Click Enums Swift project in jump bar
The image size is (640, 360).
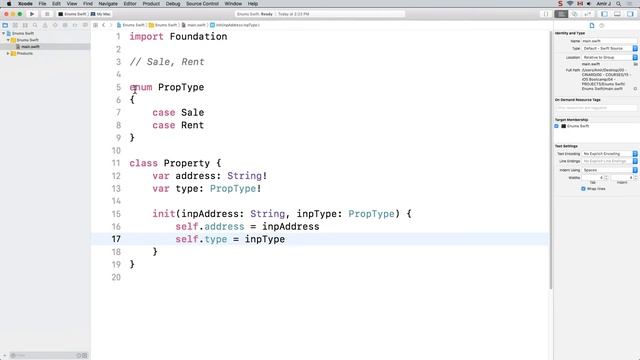pos(131,25)
